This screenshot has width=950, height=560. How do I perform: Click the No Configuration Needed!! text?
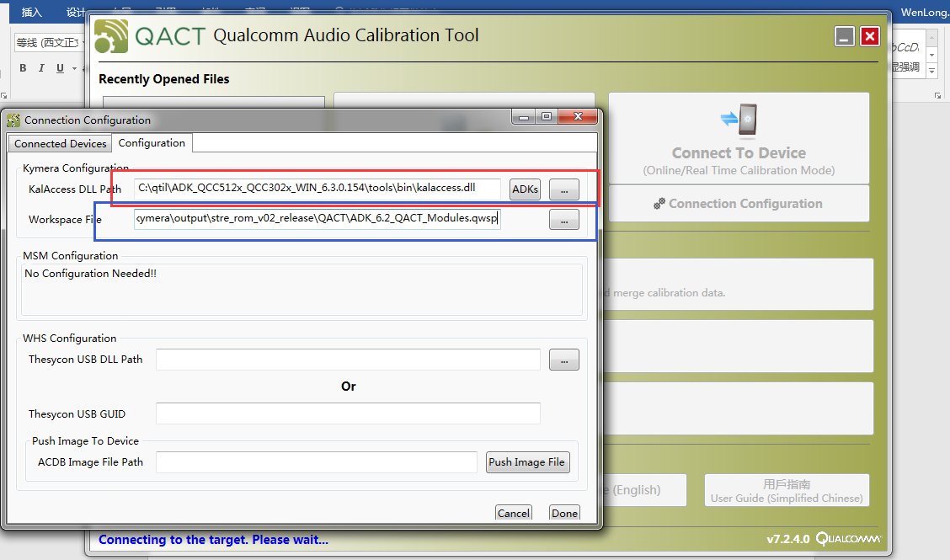coord(90,274)
